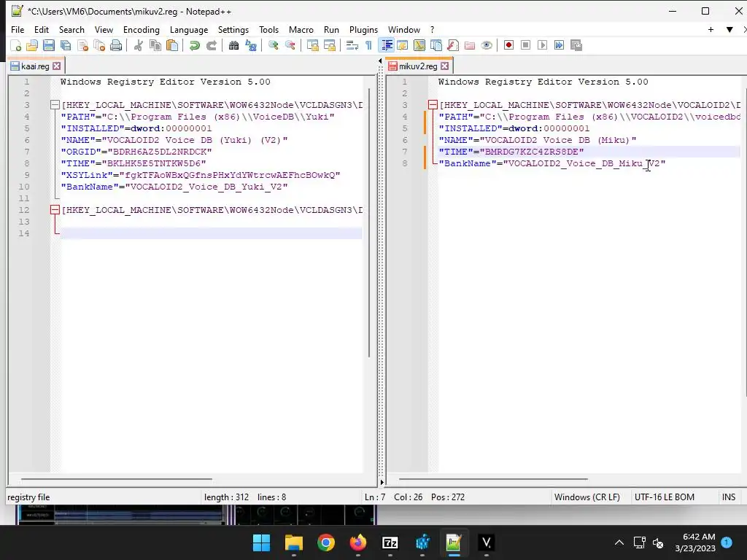
Task: Undo the last edit
Action: 194,45
